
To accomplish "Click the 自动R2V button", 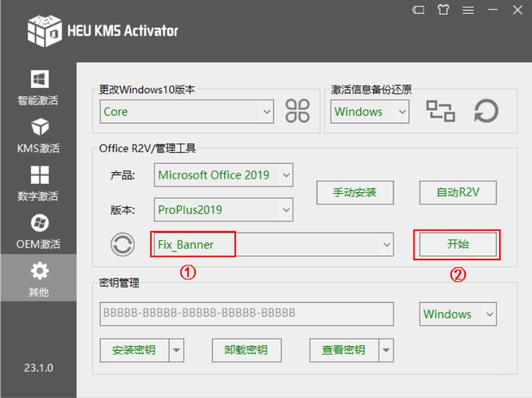I will pyautogui.click(x=458, y=192).
